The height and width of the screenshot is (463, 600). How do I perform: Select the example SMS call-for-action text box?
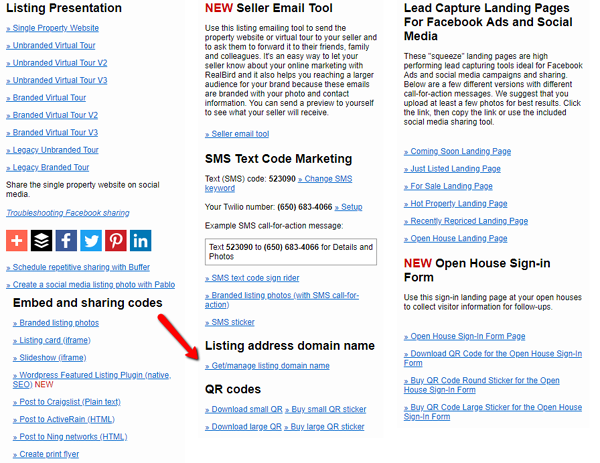click(x=291, y=252)
